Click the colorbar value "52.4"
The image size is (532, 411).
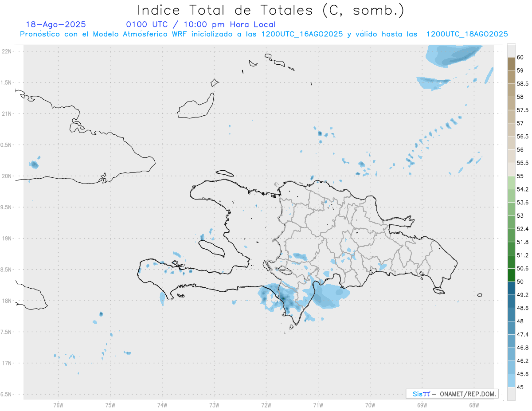click(523, 229)
